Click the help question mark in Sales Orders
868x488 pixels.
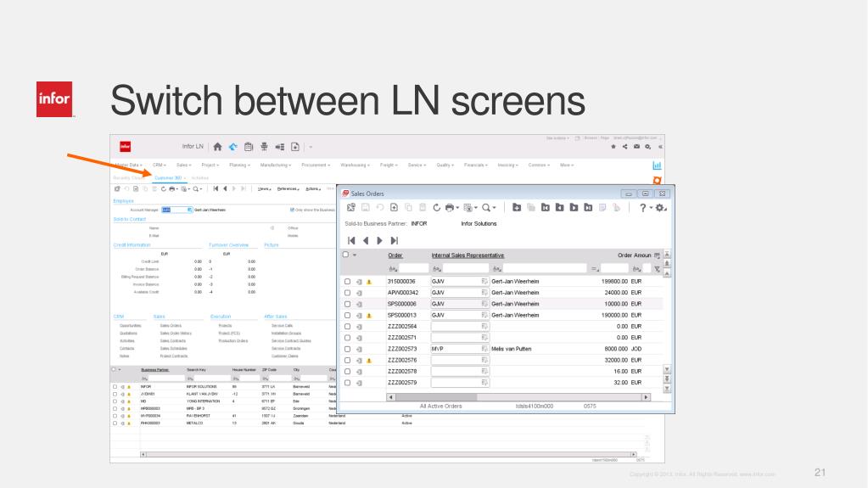tap(642, 208)
